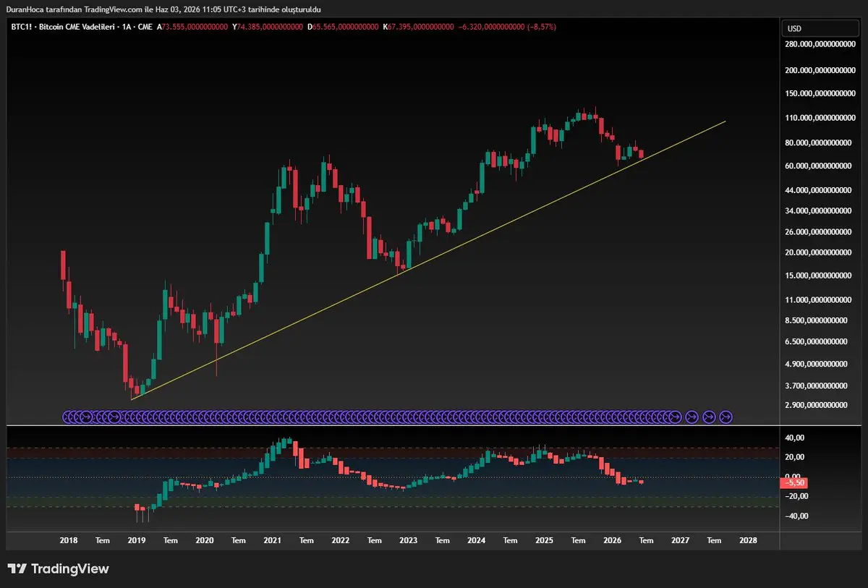This screenshot has height=588, width=868.
Task: Click the second-from-right purple event marker
Action: click(x=709, y=417)
